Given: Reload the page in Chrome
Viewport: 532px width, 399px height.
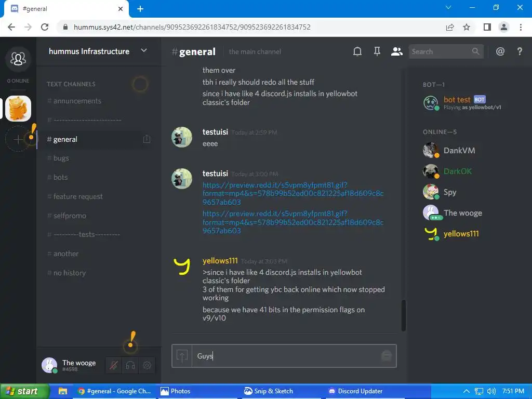Looking at the screenshot, I should (x=45, y=27).
